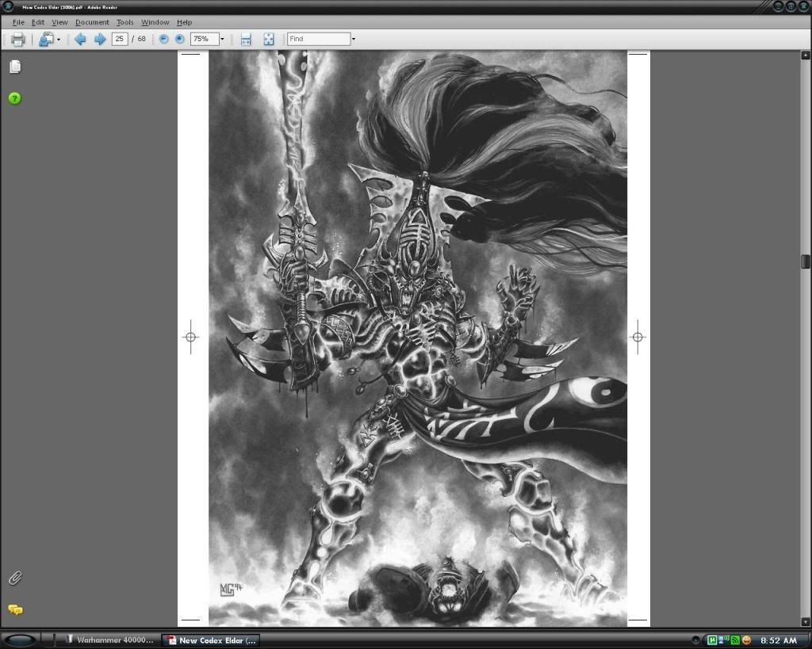Go to the next page with blue right arrow
Viewport: 812px width, 649px height.
pos(100,39)
